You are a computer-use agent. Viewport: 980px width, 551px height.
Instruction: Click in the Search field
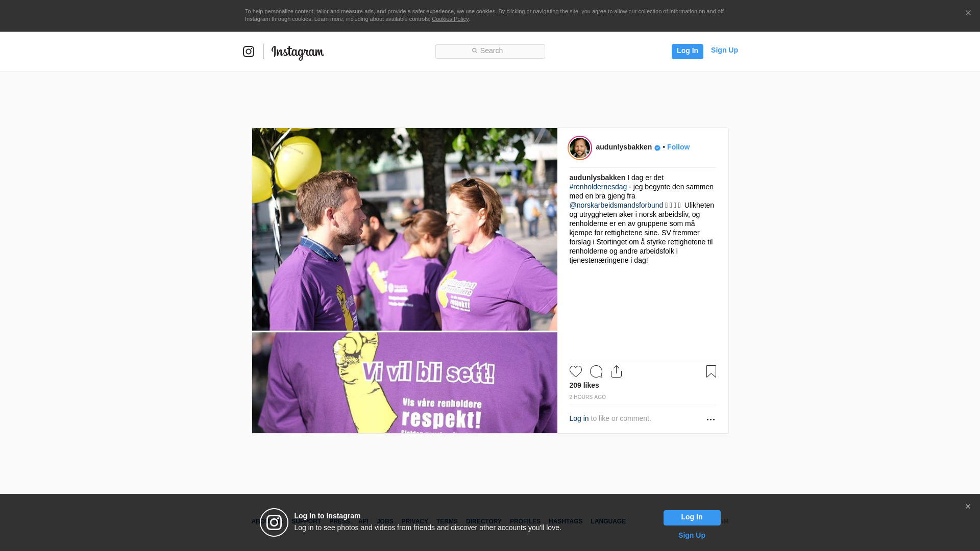490,51
